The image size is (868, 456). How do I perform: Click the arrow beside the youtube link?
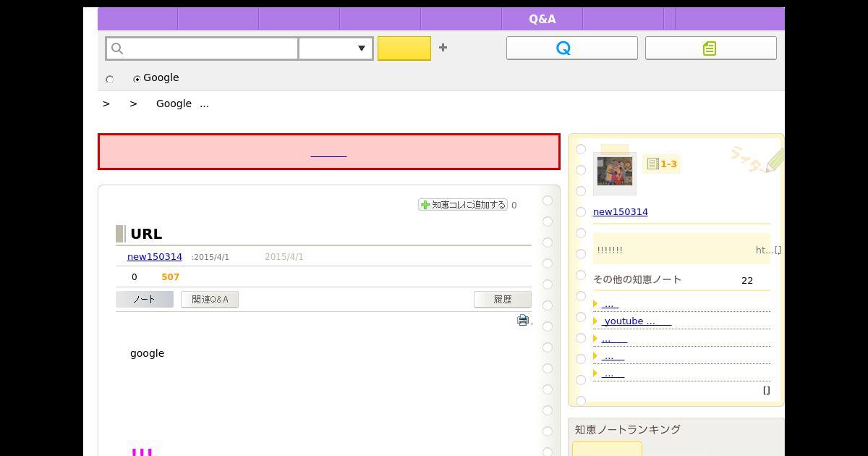click(595, 321)
